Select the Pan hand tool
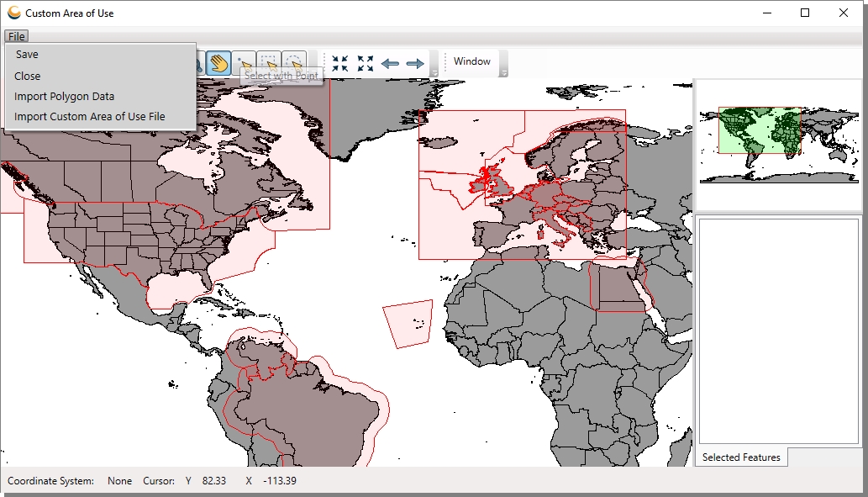 (x=219, y=63)
